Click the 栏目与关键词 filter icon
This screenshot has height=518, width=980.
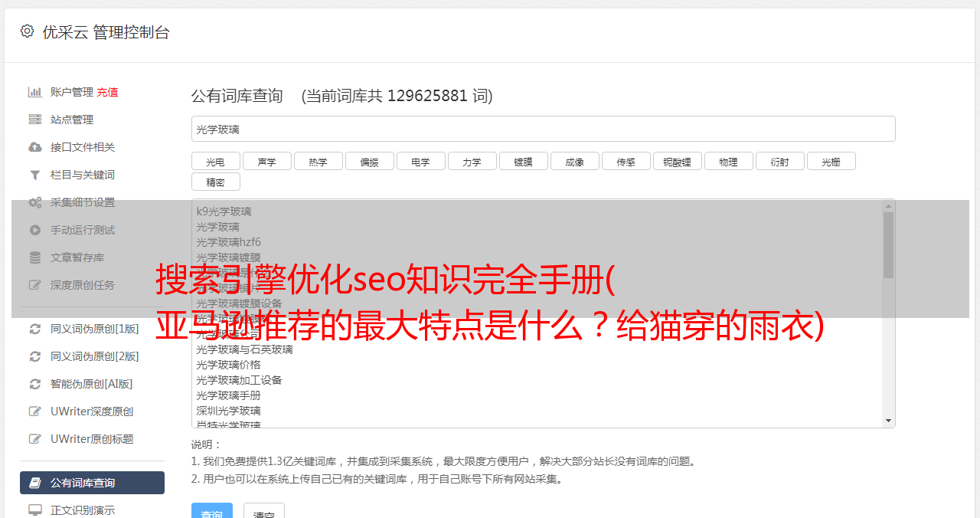coord(35,175)
